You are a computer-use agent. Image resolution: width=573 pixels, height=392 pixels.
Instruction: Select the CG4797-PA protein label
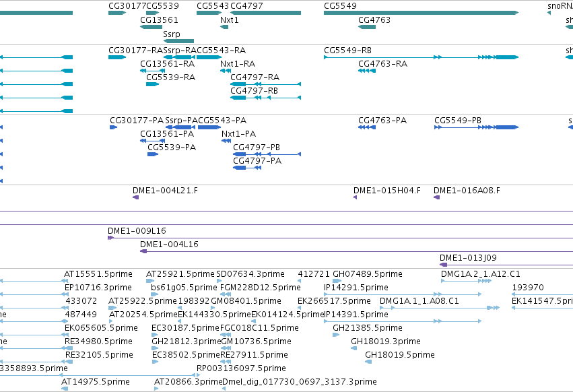click(x=257, y=160)
